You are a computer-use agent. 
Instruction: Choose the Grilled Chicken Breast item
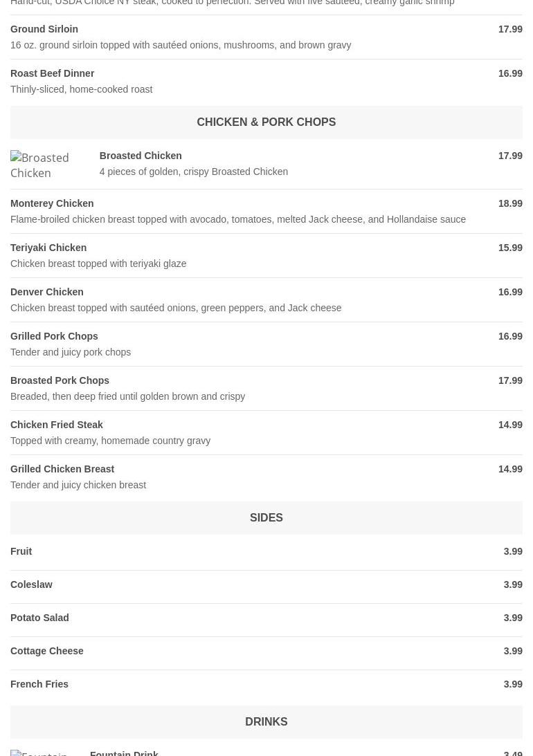[x=62, y=470]
